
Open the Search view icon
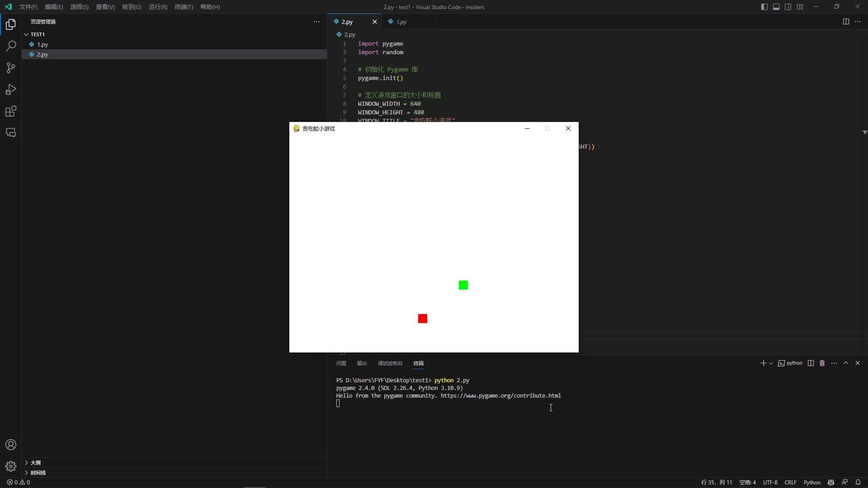[10, 46]
